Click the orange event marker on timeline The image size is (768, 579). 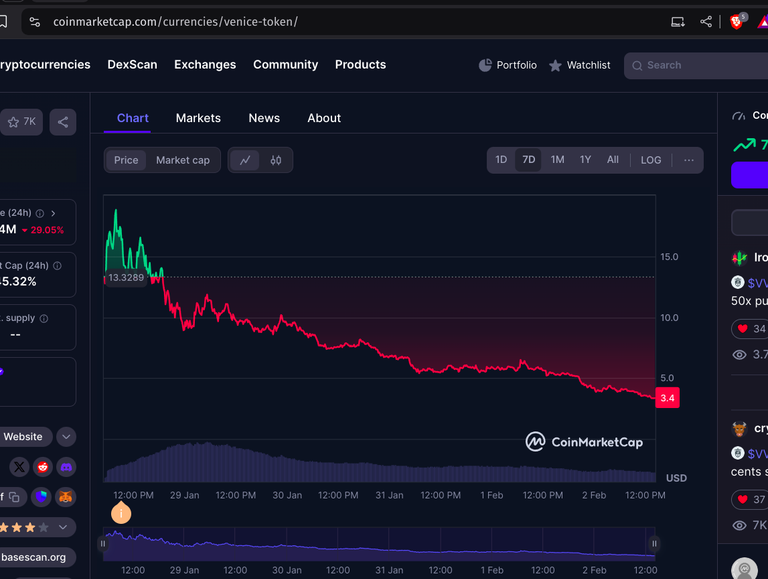[121, 513]
